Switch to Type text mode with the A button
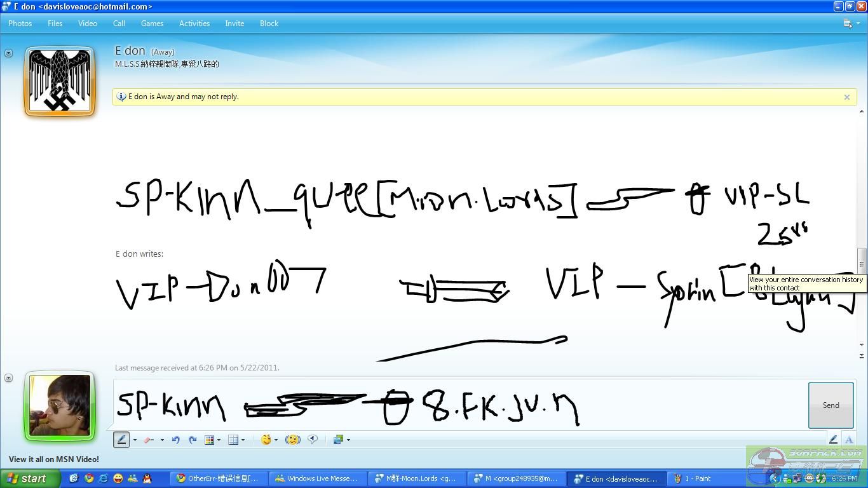868x488 pixels. [x=848, y=440]
